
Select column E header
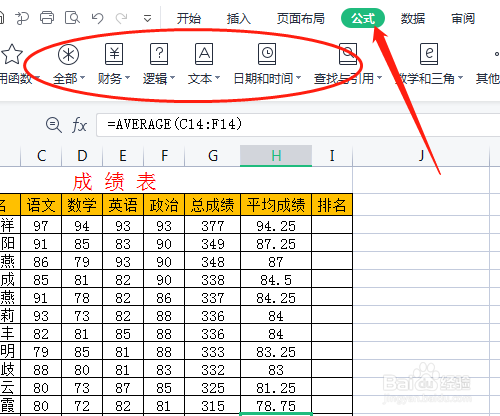click(123, 156)
